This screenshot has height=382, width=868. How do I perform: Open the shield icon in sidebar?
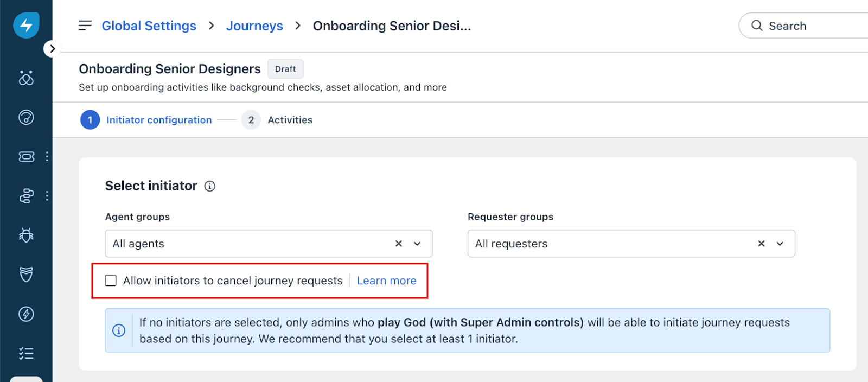[x=26, y=275]
